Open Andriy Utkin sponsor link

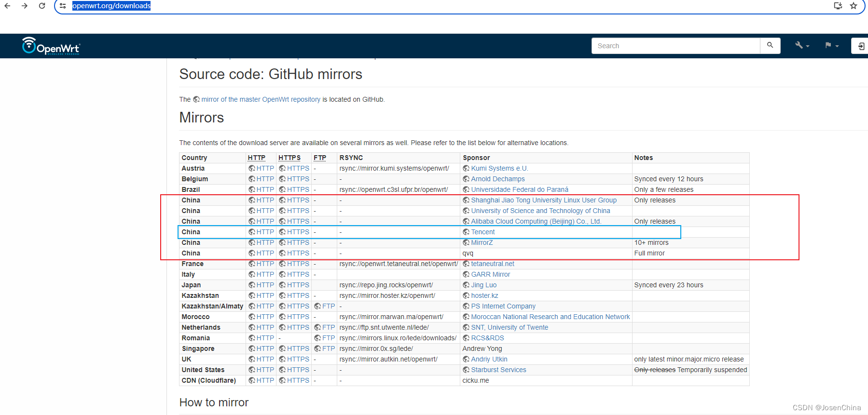click(x=489, y=359)
